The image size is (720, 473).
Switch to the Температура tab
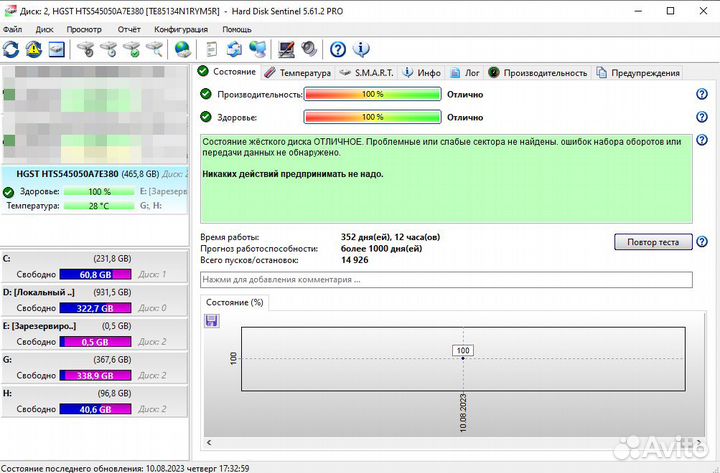pyautogui.click(x=298, y=73)
